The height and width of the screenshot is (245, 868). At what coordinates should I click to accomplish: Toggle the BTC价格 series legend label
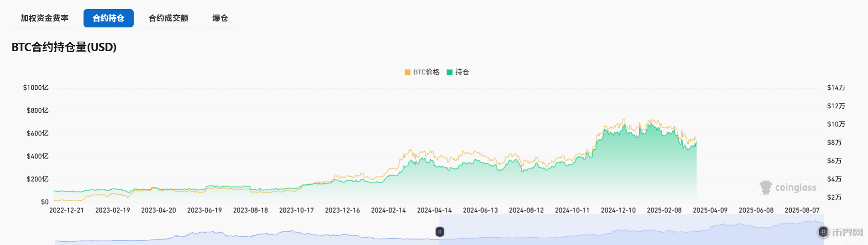(x=426, y=72)
